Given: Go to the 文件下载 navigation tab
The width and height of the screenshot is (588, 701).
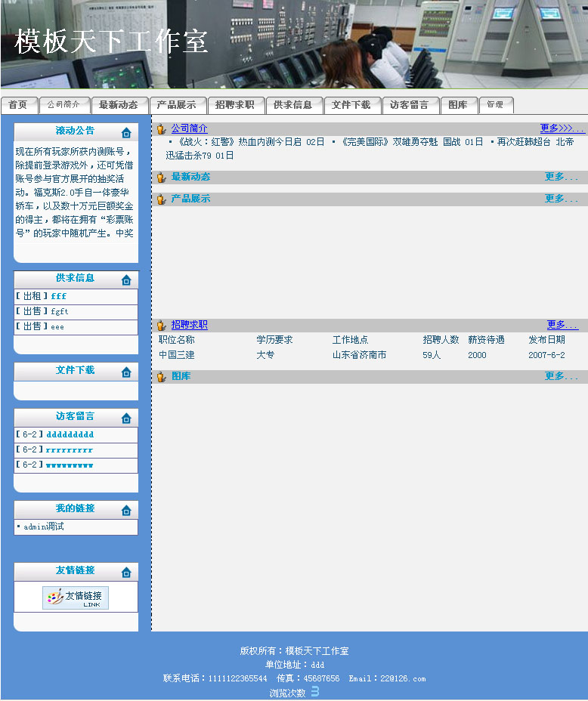Looking at the screenshot, I should click(351, 105).
